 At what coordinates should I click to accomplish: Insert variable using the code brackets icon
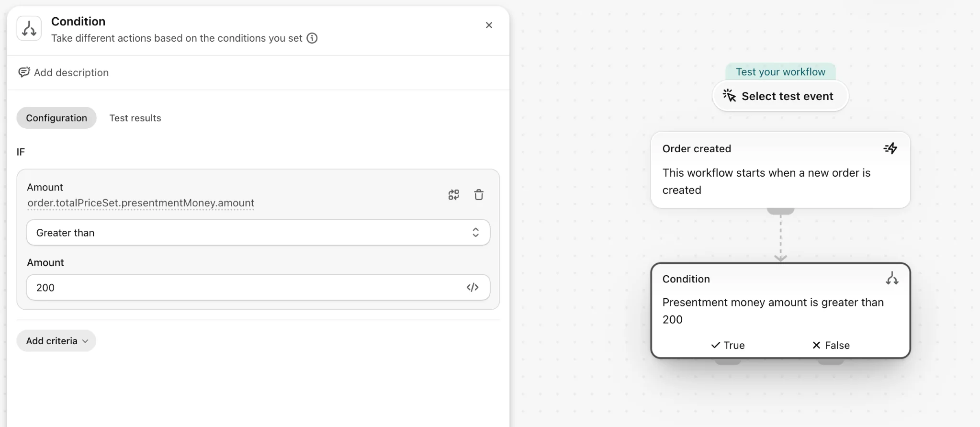473,287
